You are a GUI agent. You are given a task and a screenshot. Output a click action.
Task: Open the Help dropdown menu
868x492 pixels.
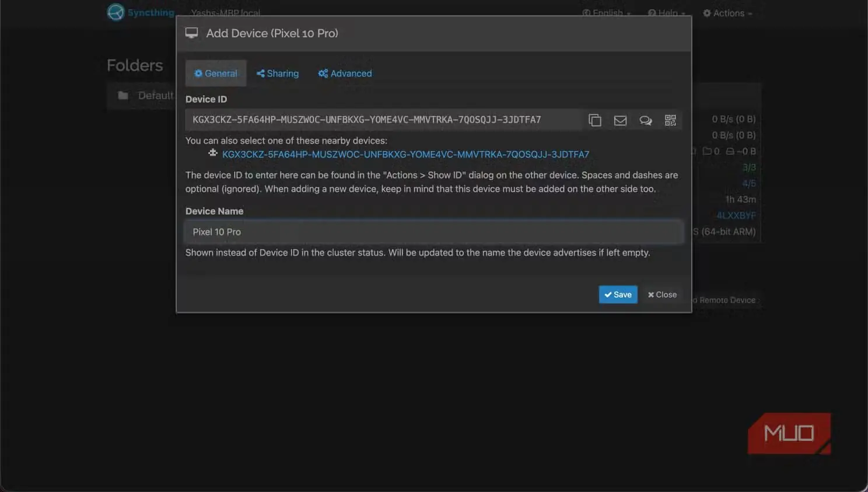pyautogui.click(x=667, y=13)
